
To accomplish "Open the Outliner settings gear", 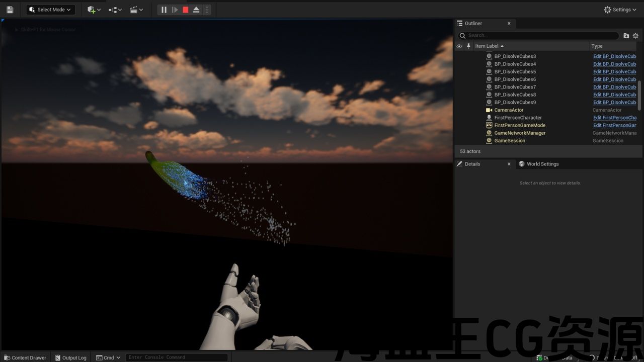I will (635, 36).
